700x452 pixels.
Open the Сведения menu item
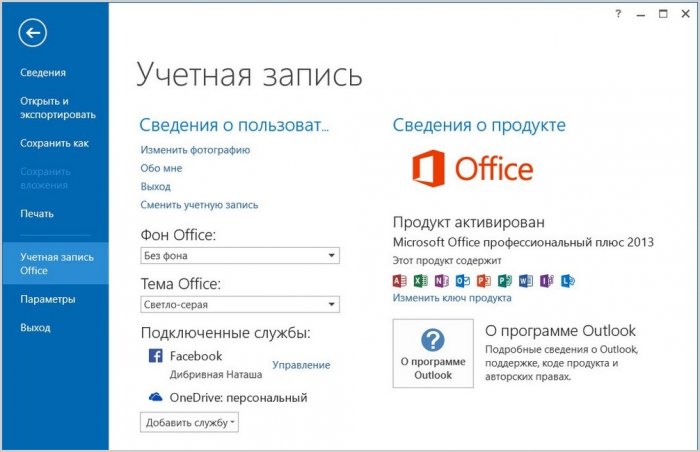tap(43, 73)
